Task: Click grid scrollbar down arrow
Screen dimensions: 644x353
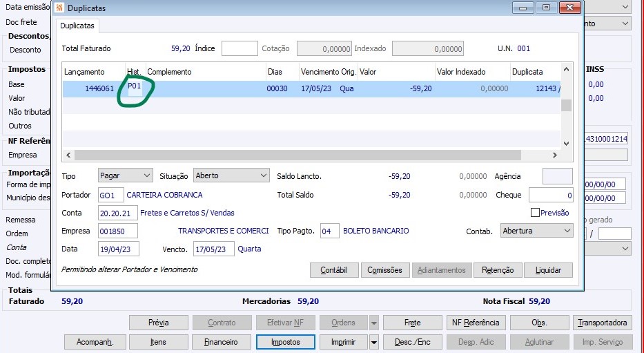Action: [567, 144]
